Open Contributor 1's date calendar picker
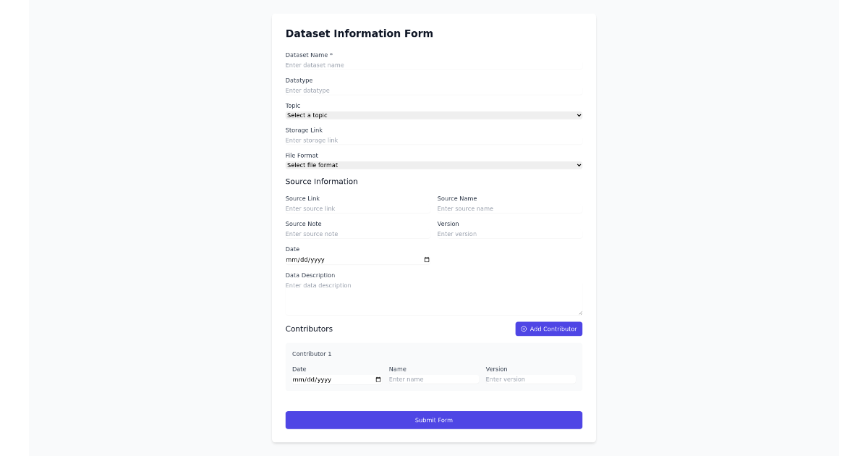The width and height of the screenshot is (868, 456). [377, 379]
